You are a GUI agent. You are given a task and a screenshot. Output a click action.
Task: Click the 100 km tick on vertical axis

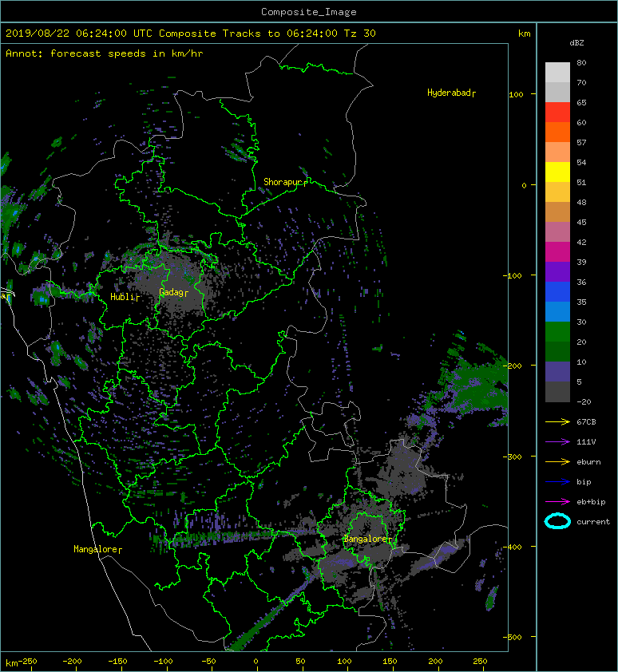[516, 95]
